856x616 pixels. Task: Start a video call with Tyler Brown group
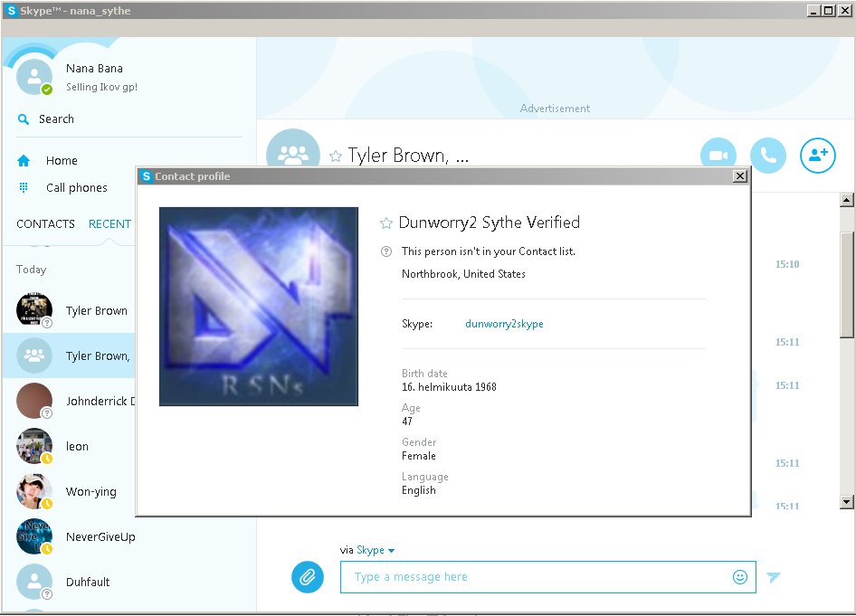718,156
